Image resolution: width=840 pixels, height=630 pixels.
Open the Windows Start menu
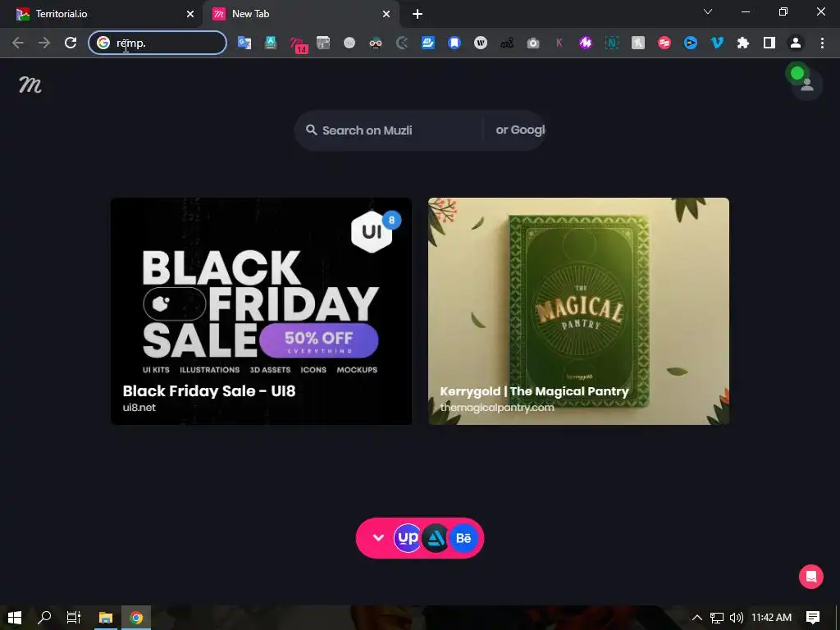15,618
